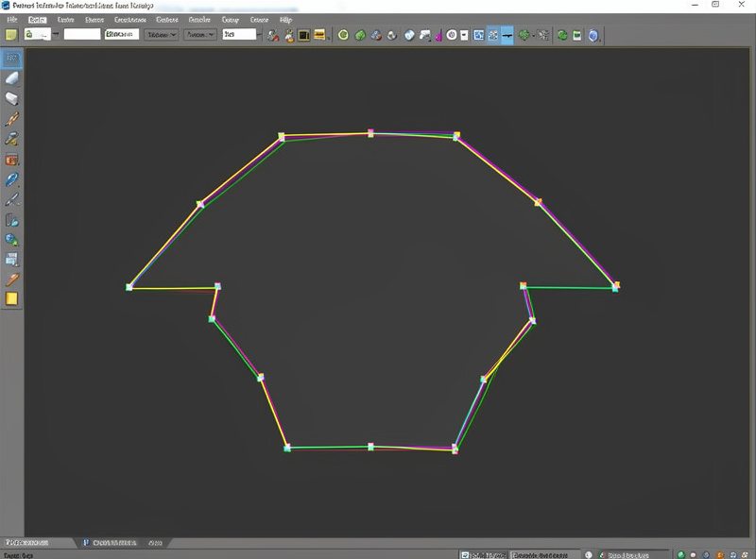Click the yellow square sidebar swatch

pyautogui.click(x=11, y=298)
